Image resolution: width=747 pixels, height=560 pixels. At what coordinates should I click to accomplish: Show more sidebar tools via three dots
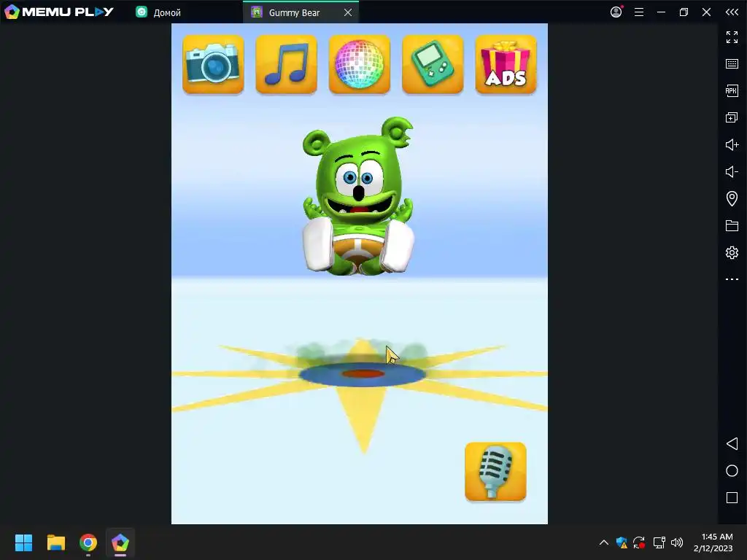(732, 279)
